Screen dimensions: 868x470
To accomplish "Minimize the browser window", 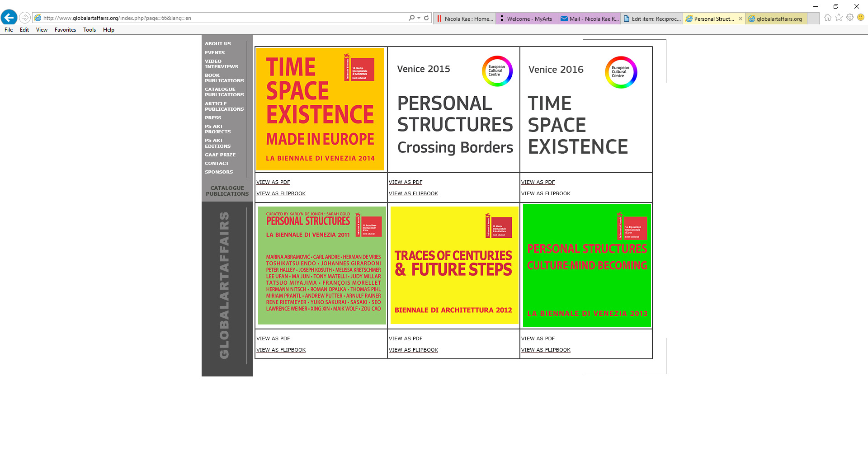I will pos(816,6).
